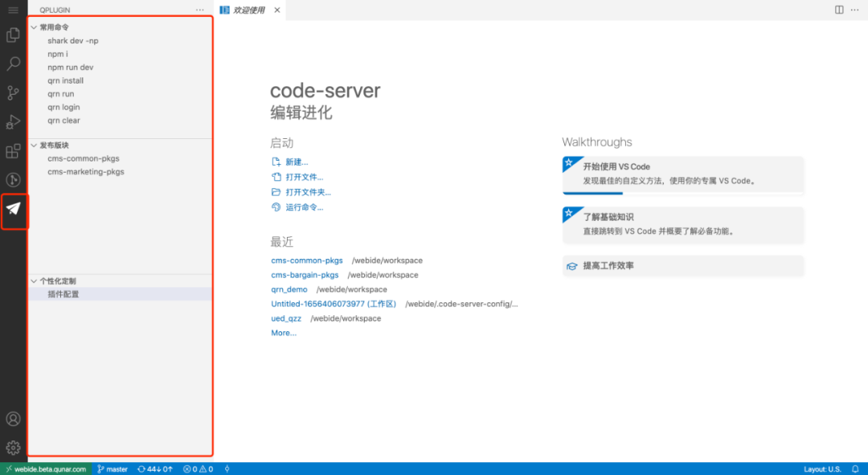
Task: Select the 欢迎使用 editor tab
Action: click(249, 10)
